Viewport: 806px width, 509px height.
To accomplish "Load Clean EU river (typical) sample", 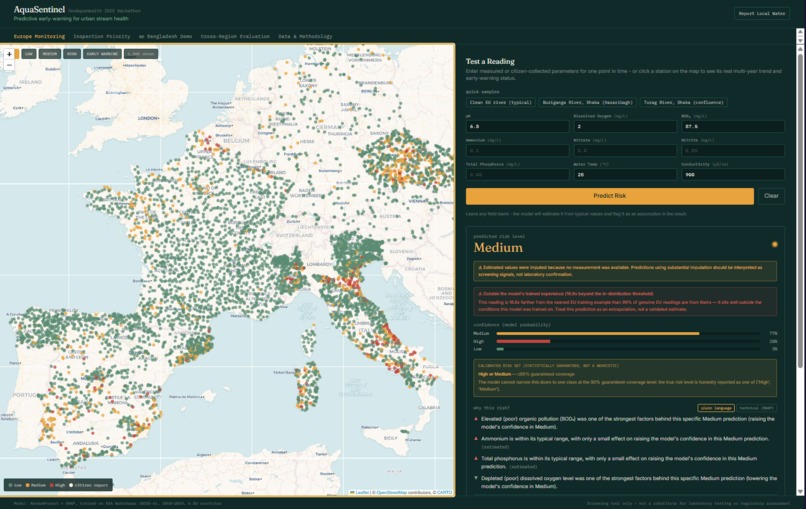I will [501, 102].
